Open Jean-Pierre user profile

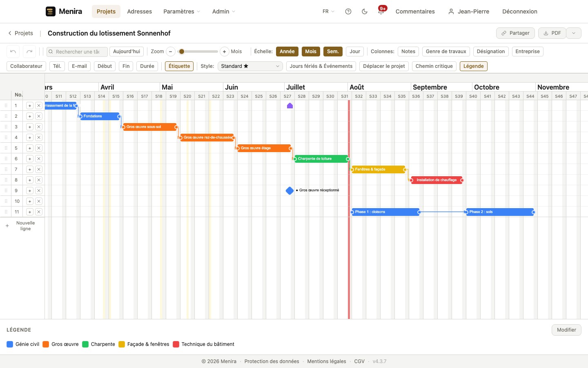pyautogui.click(x=468, y=11)
